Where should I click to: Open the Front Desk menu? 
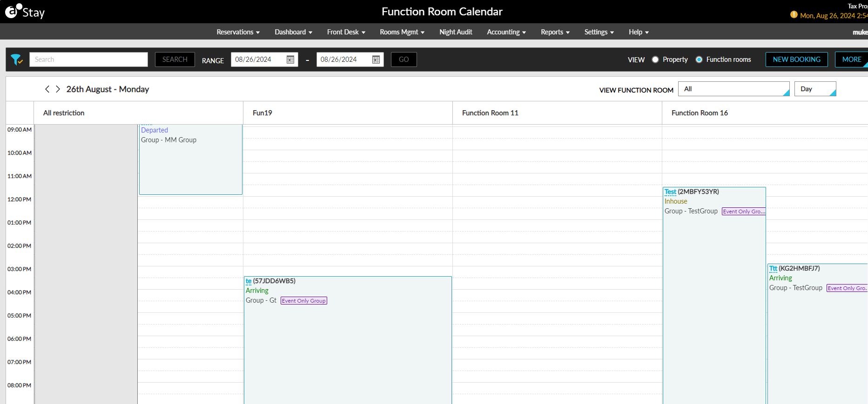pos(346,32)
